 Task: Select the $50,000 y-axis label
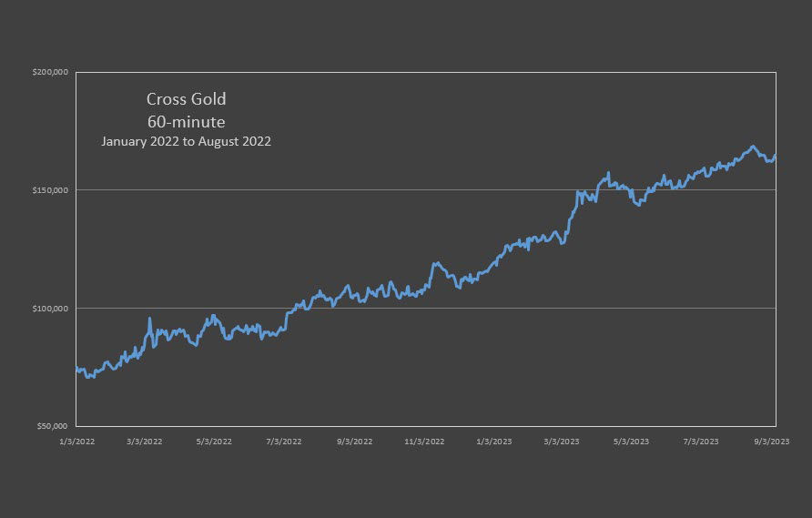[52, 426]
